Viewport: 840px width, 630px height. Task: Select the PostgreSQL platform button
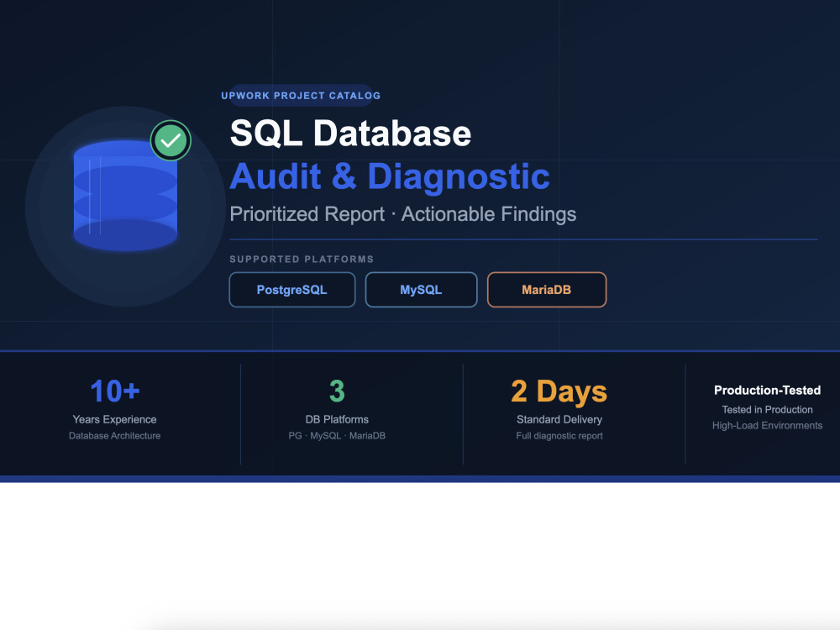pyautogui.click(x=292, y=290)
